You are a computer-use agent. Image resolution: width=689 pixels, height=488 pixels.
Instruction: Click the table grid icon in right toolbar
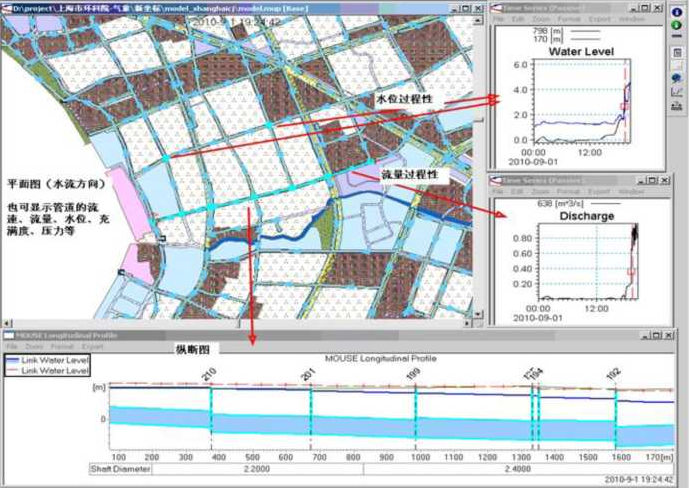pyautogui.click(x=677, y=50)
